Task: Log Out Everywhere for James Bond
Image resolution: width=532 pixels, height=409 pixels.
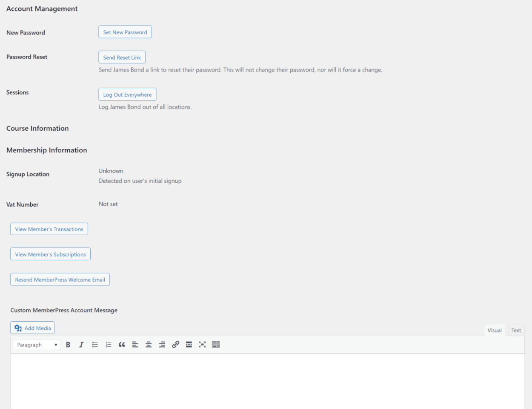Action: (x=127, y=94)
